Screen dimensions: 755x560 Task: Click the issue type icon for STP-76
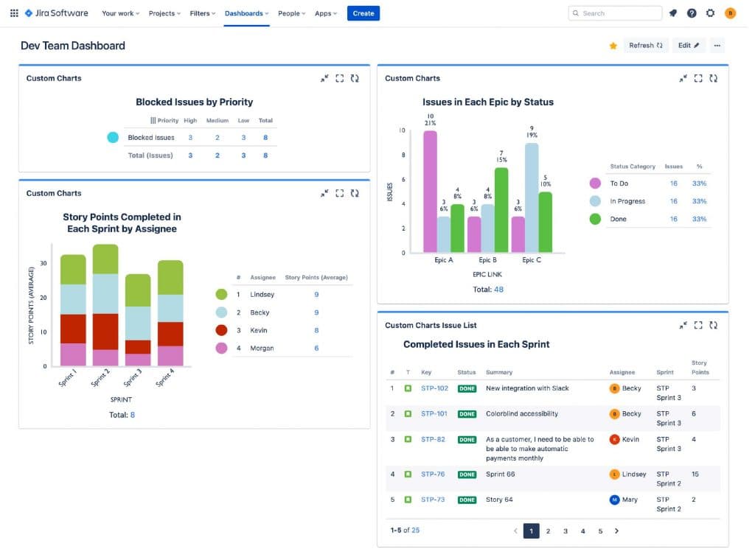pyautogui.click(x=408, y=475)
